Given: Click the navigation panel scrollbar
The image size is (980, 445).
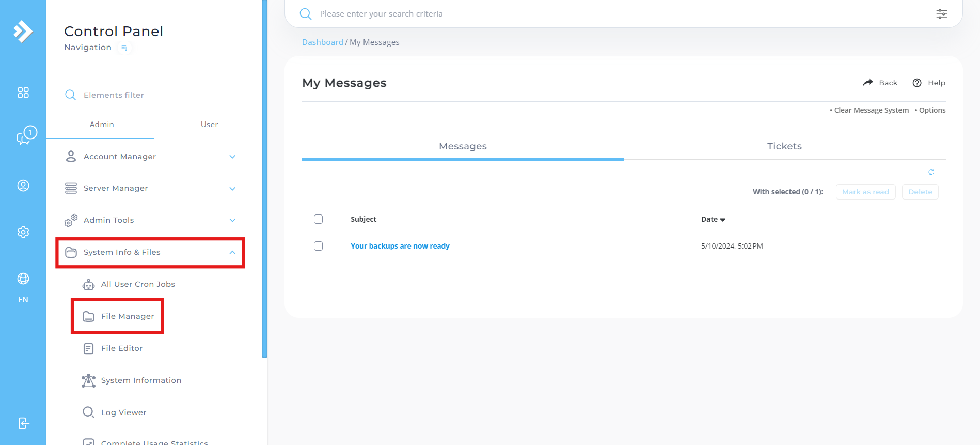Looking at the screenshot, I should click(x=264, y=178).
